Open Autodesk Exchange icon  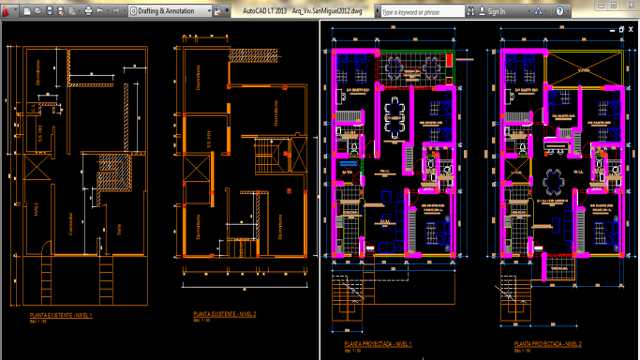pos(538,12)
